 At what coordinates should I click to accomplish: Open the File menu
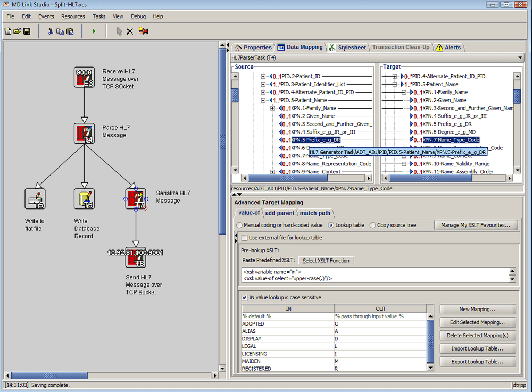tap(11, 16)
